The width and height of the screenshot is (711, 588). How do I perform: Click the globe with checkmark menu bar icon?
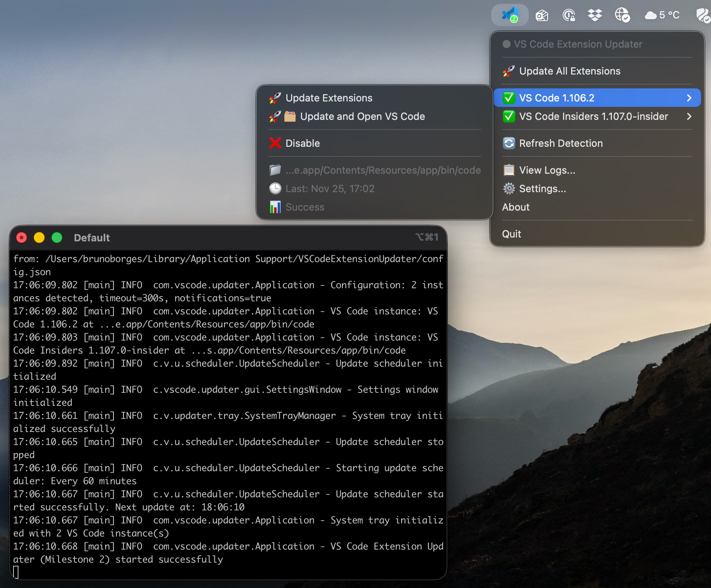(622, 15)
